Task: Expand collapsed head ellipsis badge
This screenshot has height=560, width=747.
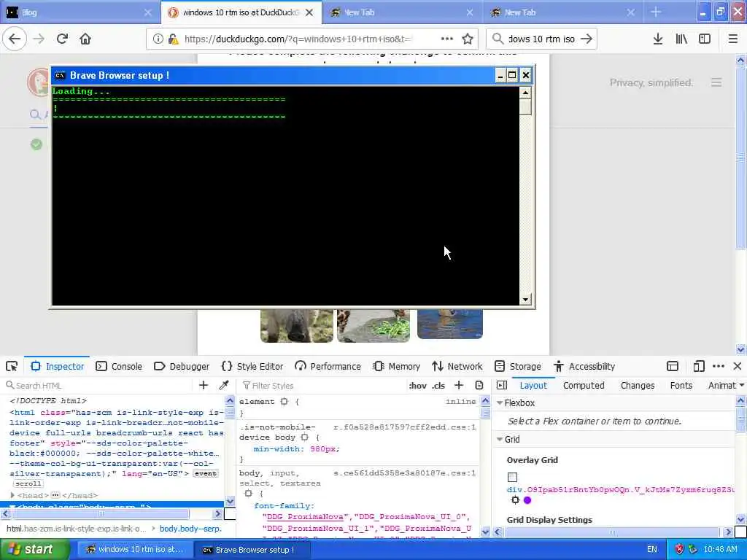Action: [x=55, y=495]
